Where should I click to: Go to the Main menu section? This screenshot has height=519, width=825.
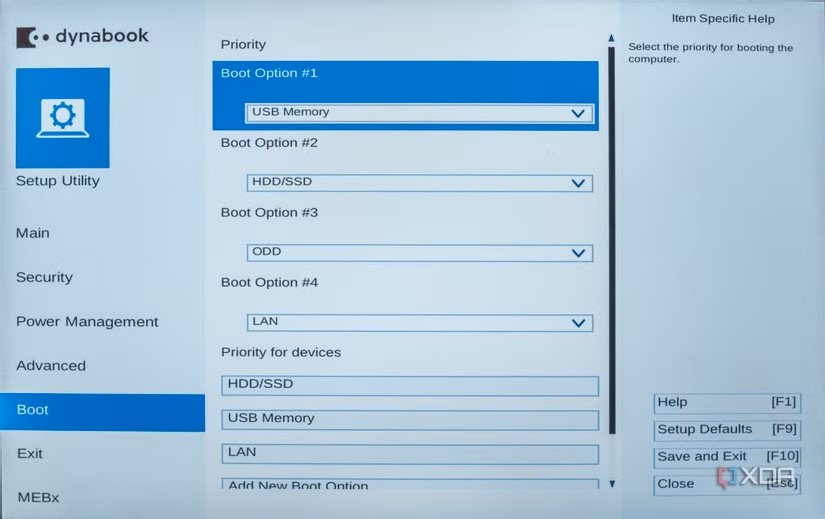pos(33,233)
